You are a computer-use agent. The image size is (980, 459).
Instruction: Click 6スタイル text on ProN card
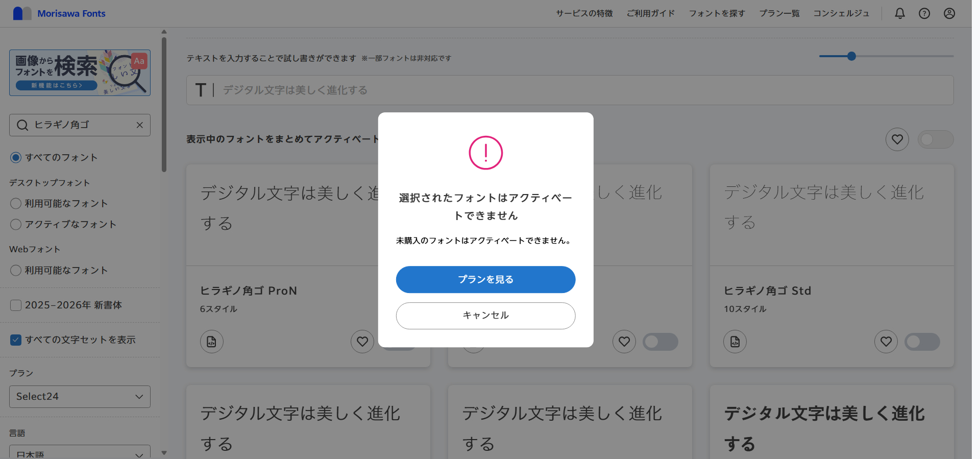[x=218, y=309]
